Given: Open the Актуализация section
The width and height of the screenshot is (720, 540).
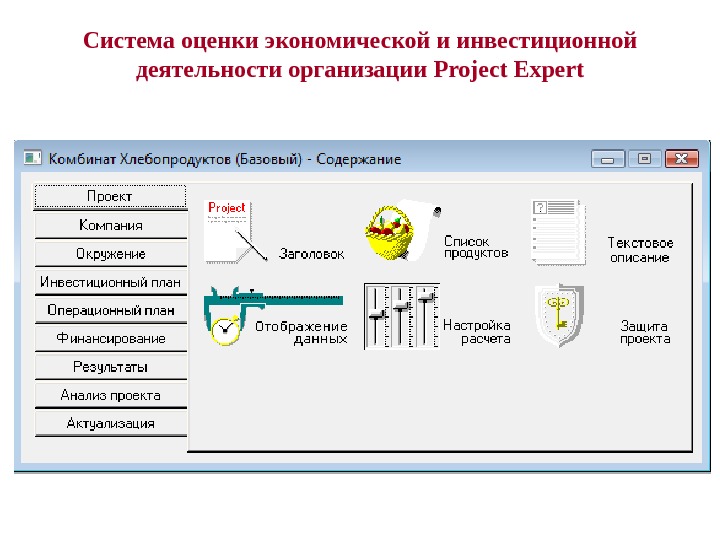Looking at the screenshot, I should (111, 423).
